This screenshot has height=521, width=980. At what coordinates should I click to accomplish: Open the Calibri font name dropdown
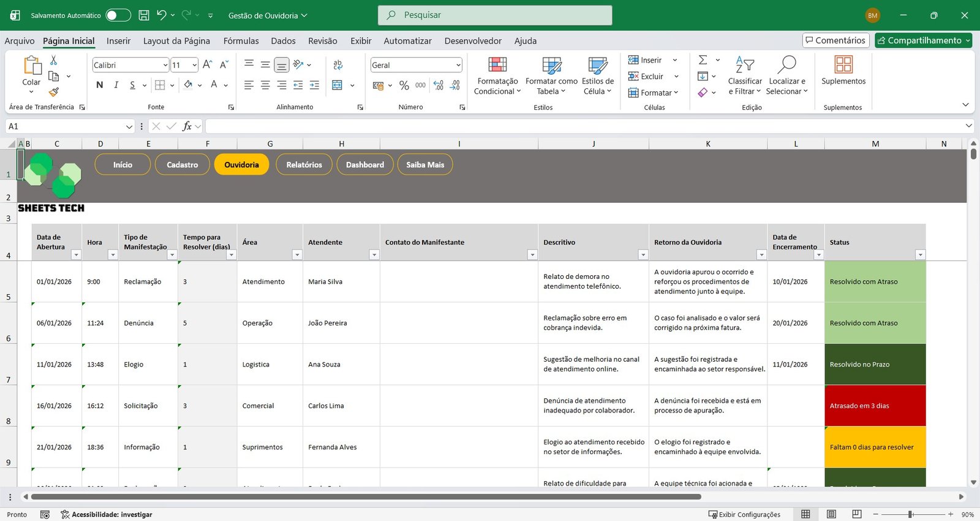pos(165,65)
